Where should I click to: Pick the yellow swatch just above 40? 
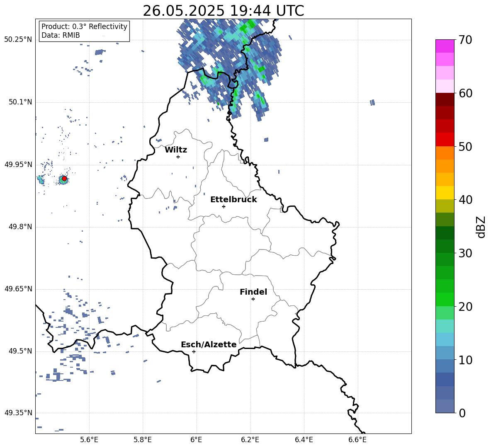445,193
